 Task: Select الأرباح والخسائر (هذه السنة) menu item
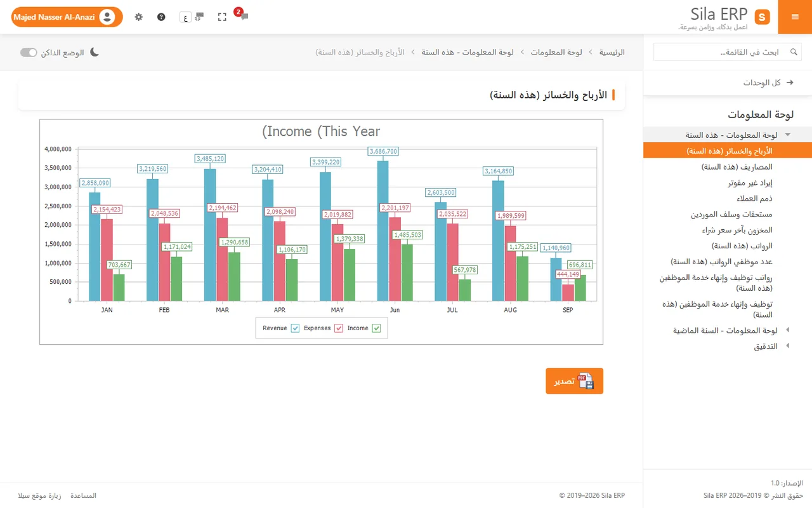pyautogui.click(x=728, y=150)
